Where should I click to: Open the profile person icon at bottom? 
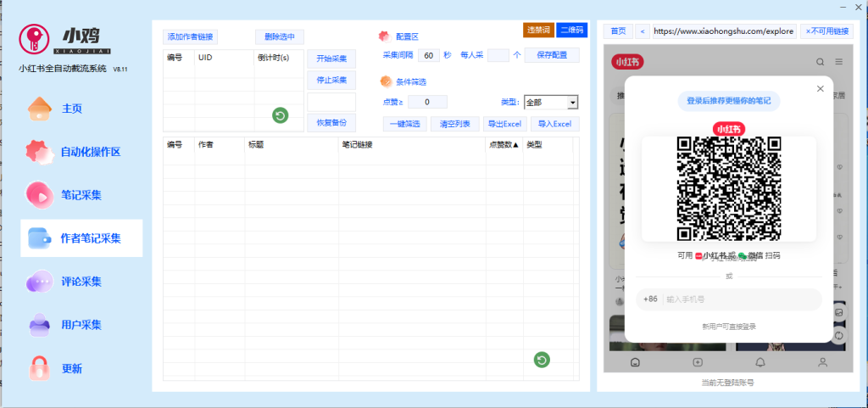[x=823, y=362]
